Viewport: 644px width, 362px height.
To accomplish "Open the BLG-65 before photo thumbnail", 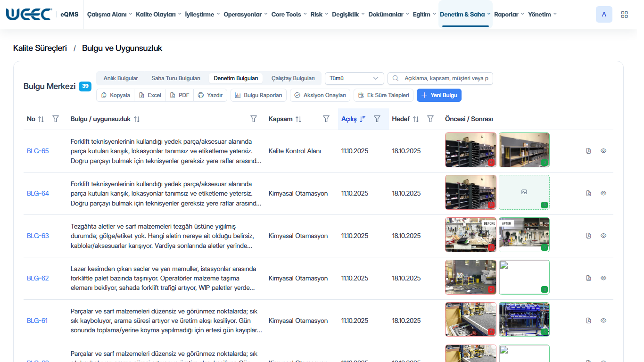I will (x=471, y=150).
